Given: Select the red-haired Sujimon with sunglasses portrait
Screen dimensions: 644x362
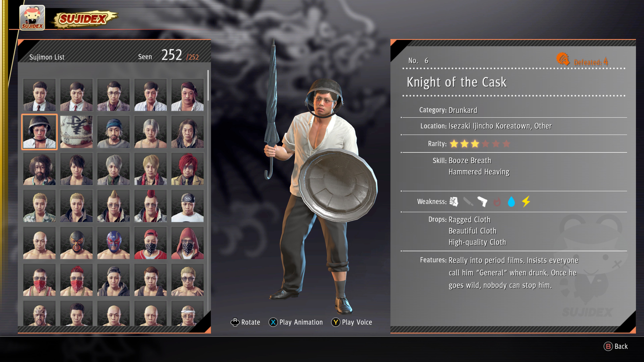Looking at the screenshot, I should (x=187, y=169).
